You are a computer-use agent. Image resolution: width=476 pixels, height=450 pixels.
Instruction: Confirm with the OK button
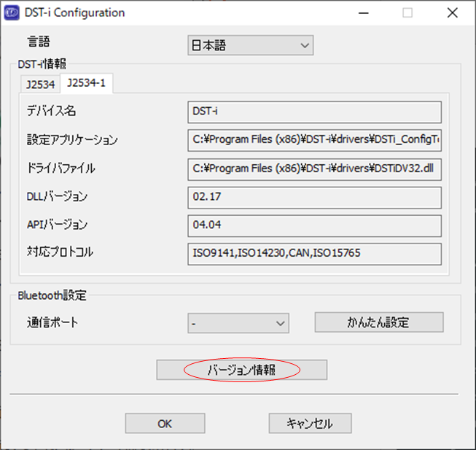click(x=165, y=423)
